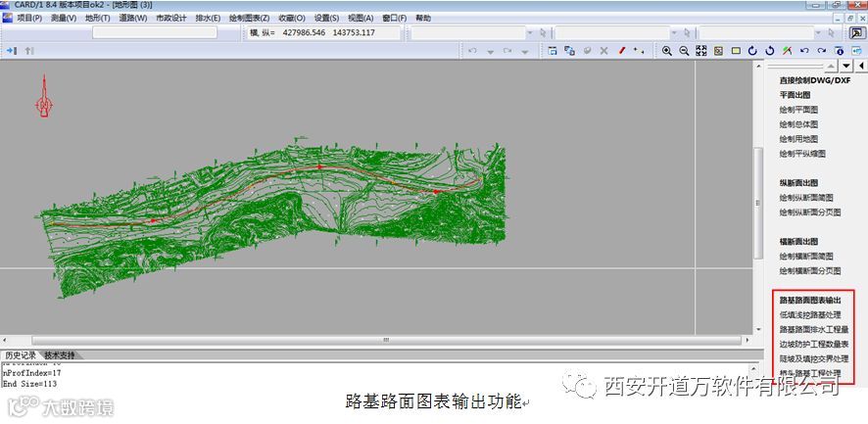Open the 道路(W) menu
This screenshot has width=868, height=424.
point(133,18)
